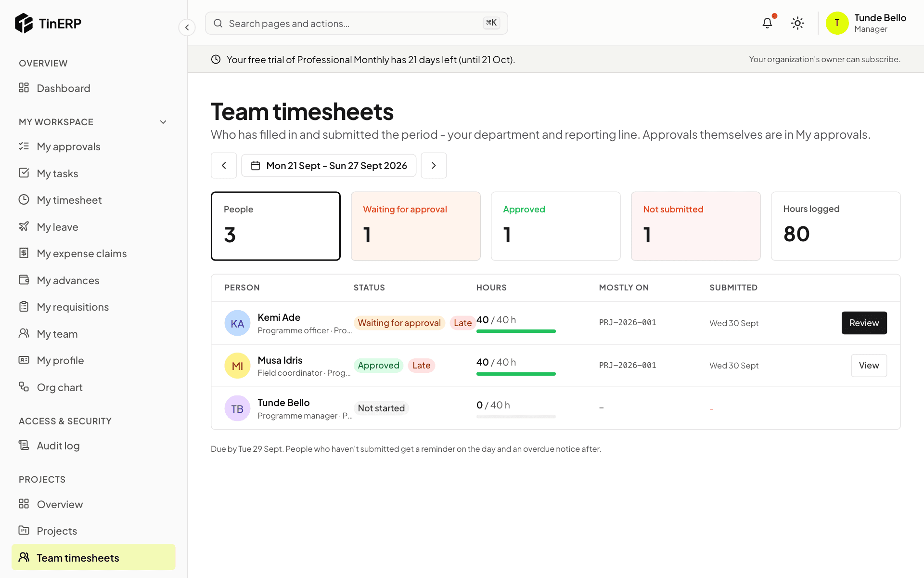924x578 pixels.
Task: Click Kemi Ade's Late badge
Action: point(462,323)
